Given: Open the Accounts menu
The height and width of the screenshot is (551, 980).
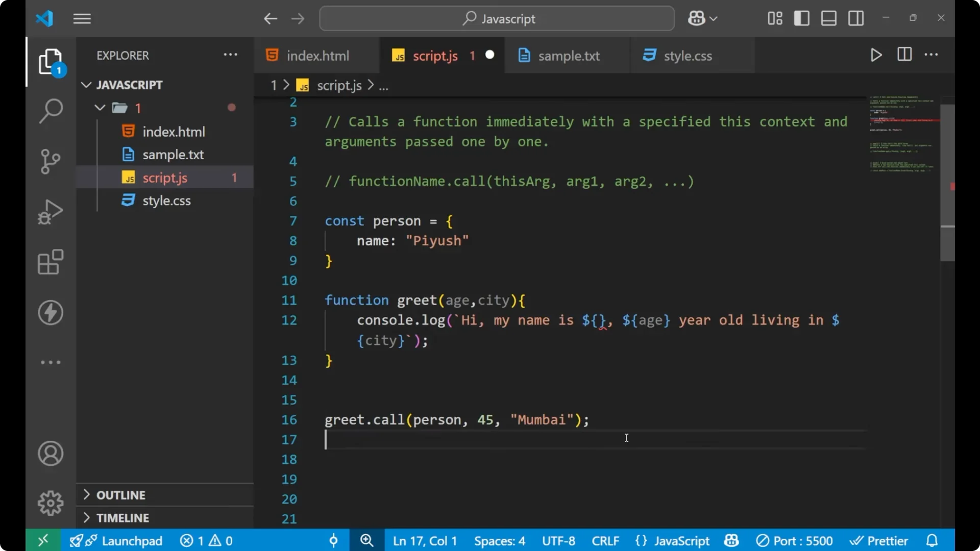Looking at the screenshot, I should coord(50,454).
